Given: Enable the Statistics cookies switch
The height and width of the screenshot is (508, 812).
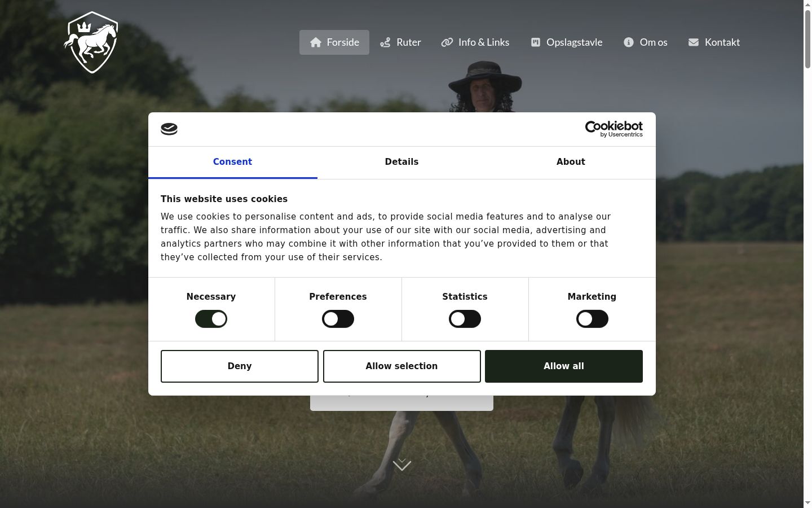Looking at the screenshot, I should (x=465, y=319).
